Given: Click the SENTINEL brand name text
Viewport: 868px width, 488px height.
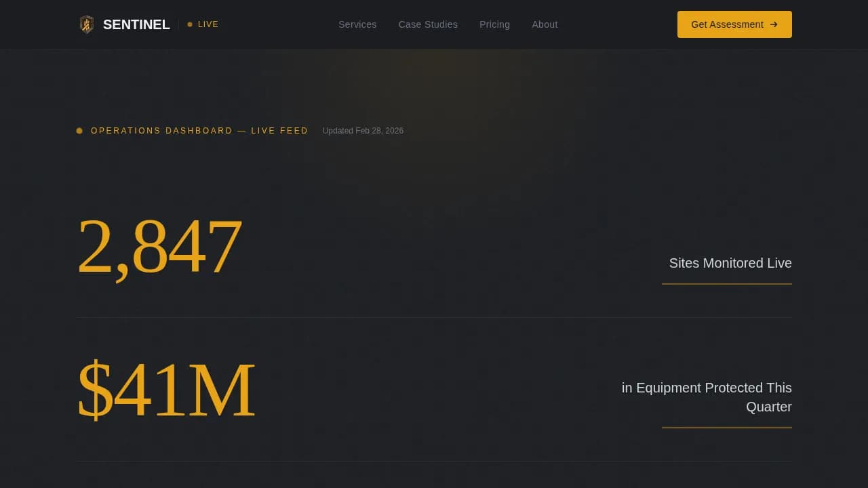Looking at the screenshot, I should point(136,24).
